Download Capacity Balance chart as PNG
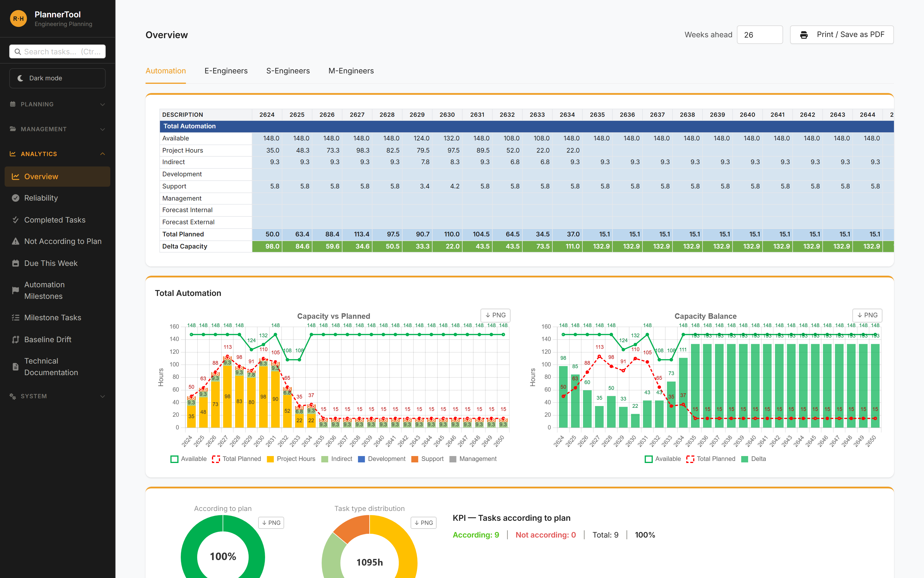The height and width of the screenshot is (578, 924). click(867, 315)
